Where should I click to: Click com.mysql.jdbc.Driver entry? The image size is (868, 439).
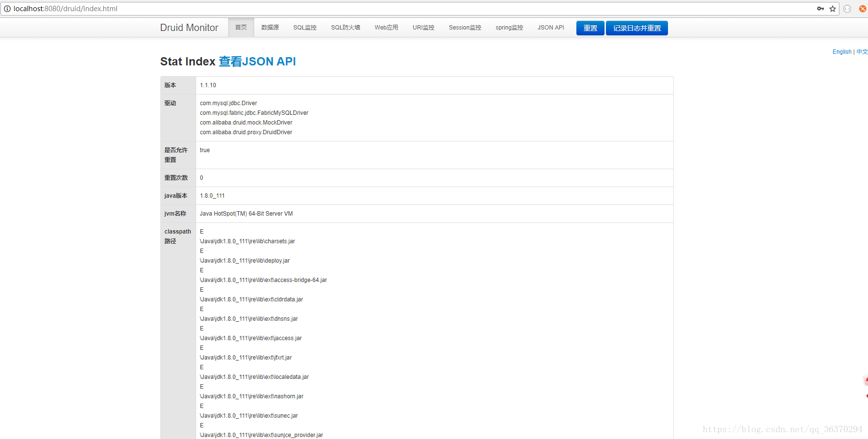pos(228,103)
